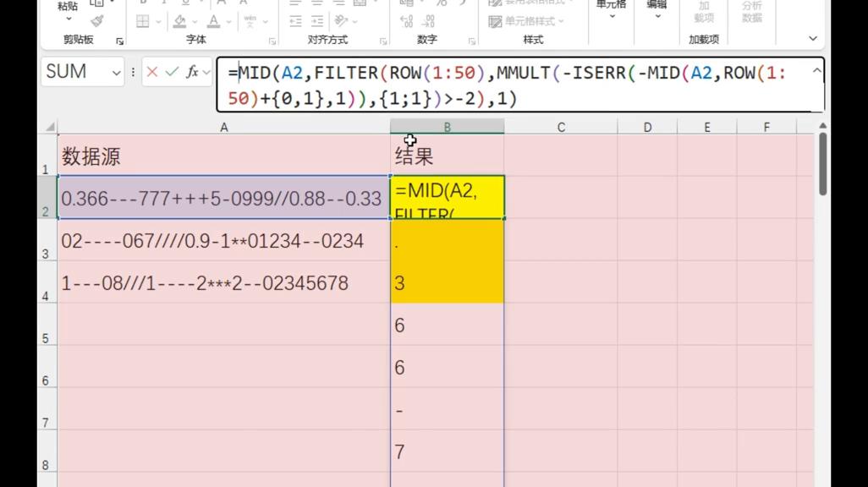
Task: Open the Font Color dropdown arrow
Action: pyautogui.click(x=228, y=22)
